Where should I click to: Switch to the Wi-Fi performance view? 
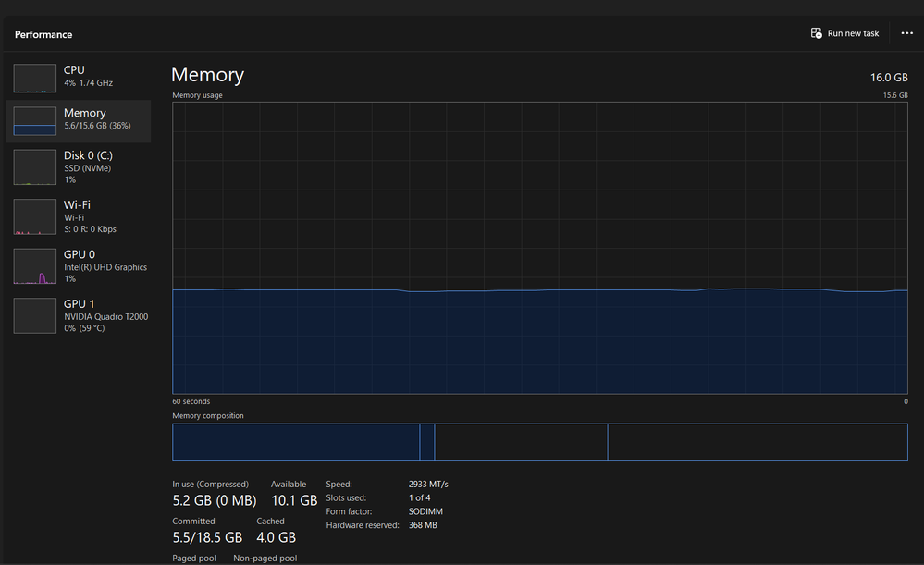pyautogui.click(x=79, y=216)
